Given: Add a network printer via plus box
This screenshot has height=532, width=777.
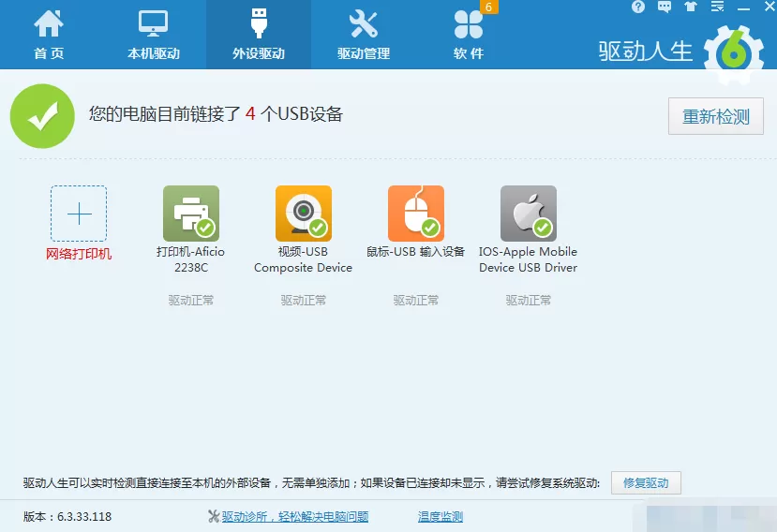Looking at the screenshot, I should (x=79, y=214).
